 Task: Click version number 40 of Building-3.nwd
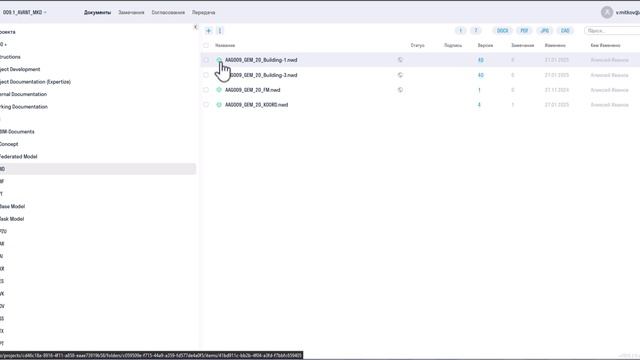(480, 75)
